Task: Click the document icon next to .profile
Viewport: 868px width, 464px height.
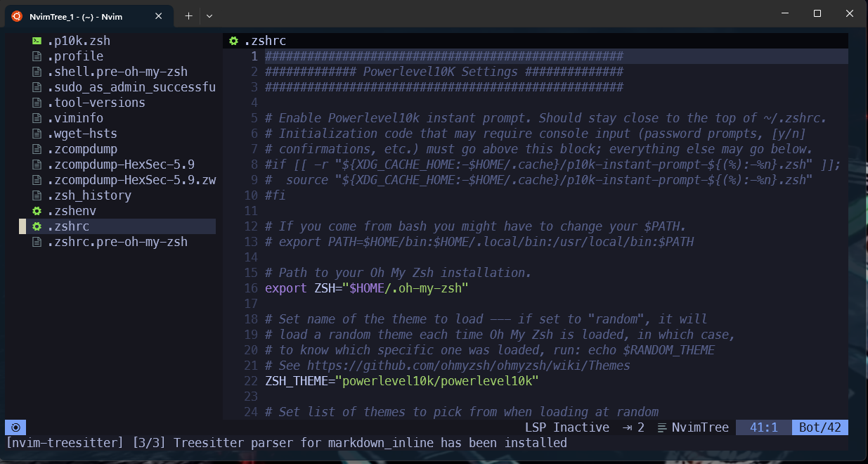Action: point(37,56)
